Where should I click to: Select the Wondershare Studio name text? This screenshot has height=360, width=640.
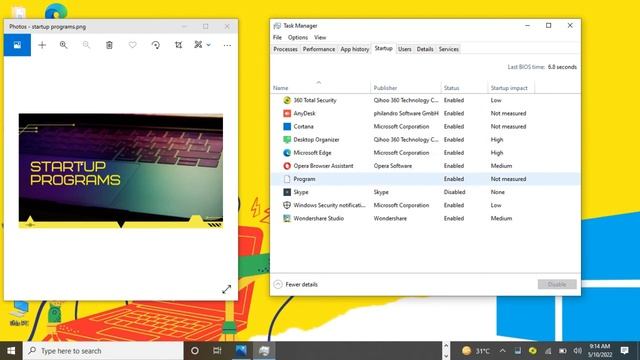(319, 218)
